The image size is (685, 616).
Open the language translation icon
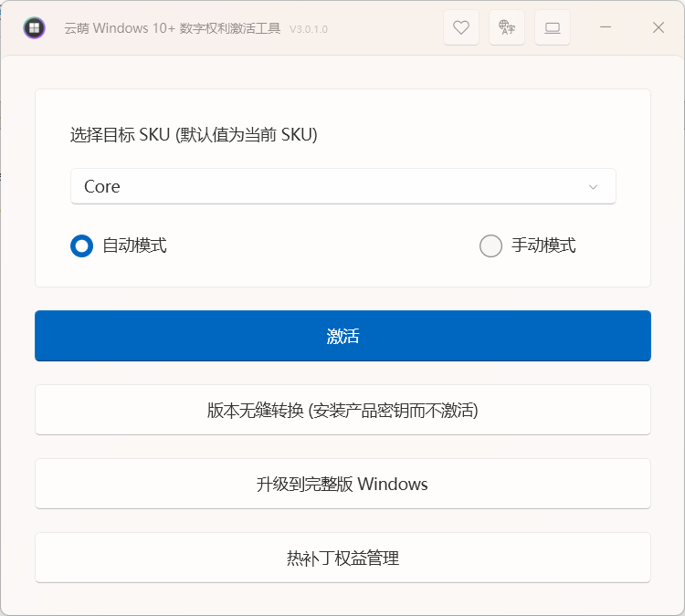(507, 28)
